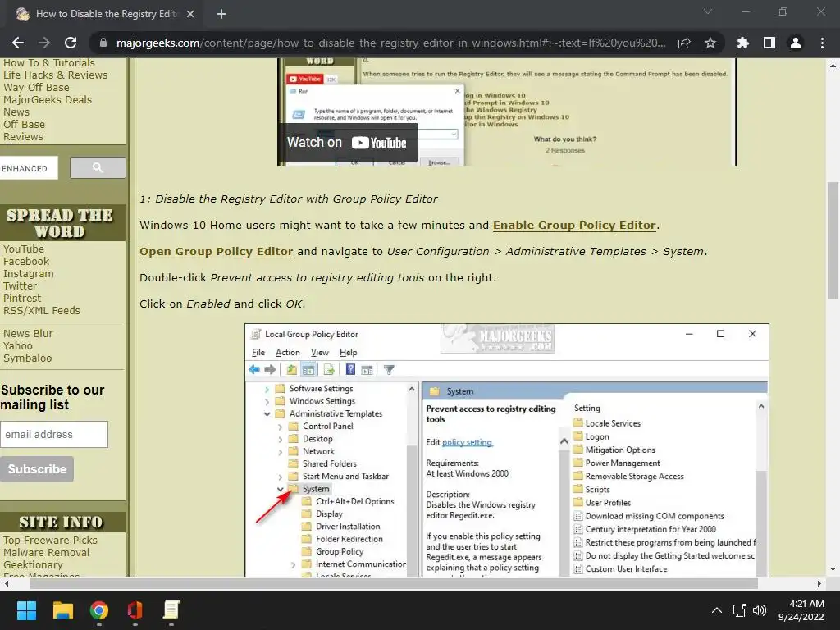Open the 'RSS/XML Feeds' link
The width and height of the screenshot is (840, 630).
coord(41,310)
